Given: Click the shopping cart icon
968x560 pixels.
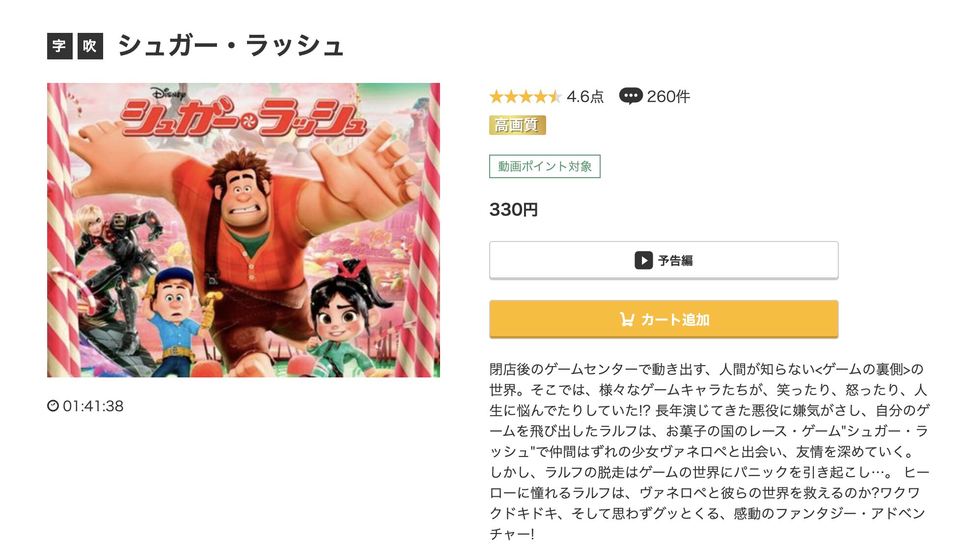Looking at the screenshot, I should tap(627, 320).
